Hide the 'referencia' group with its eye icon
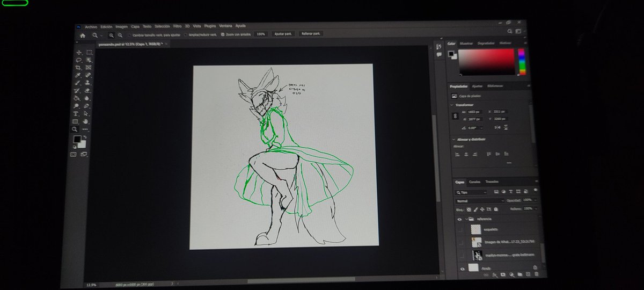 pos(459,219)
